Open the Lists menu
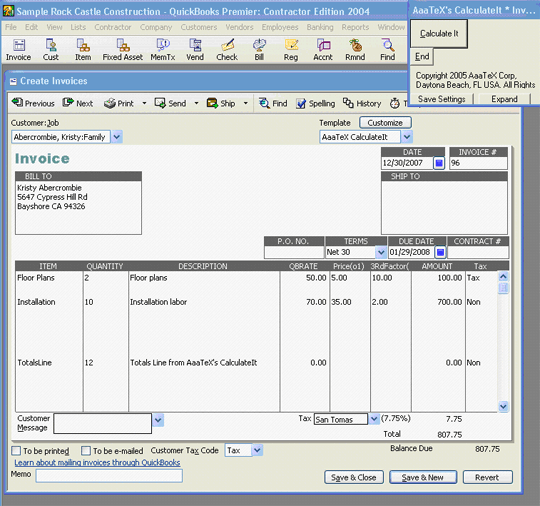The image size is (540, 506). [x=78, y=27]
